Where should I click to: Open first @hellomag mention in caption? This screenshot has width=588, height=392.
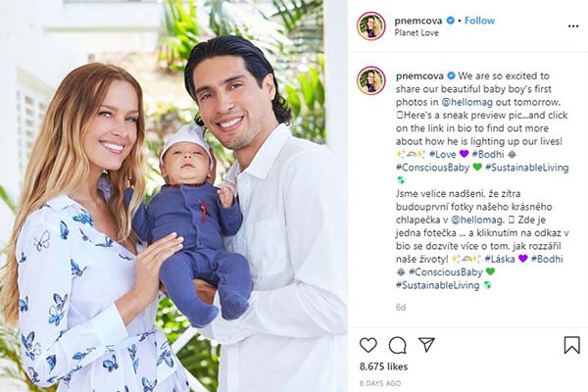point(466,102)
